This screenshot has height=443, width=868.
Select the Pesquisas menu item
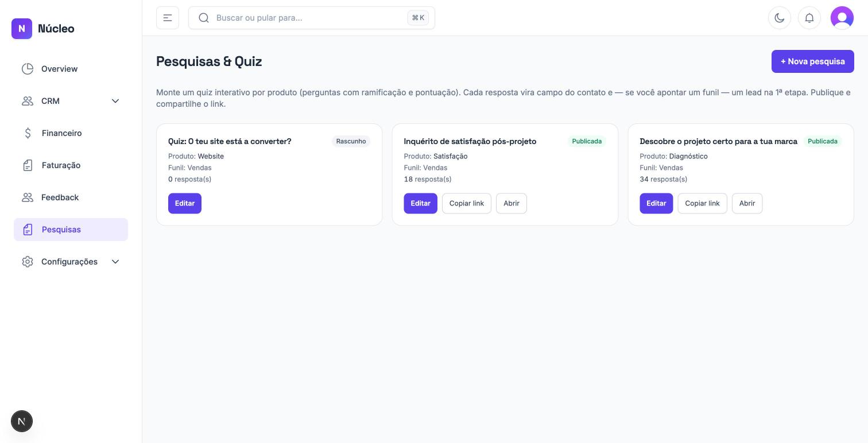(71, 230)
